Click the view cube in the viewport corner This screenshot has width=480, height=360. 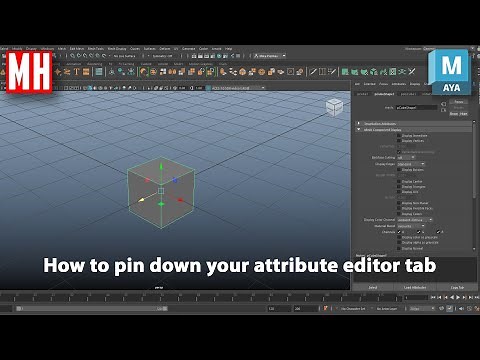[x=334, y=107]
